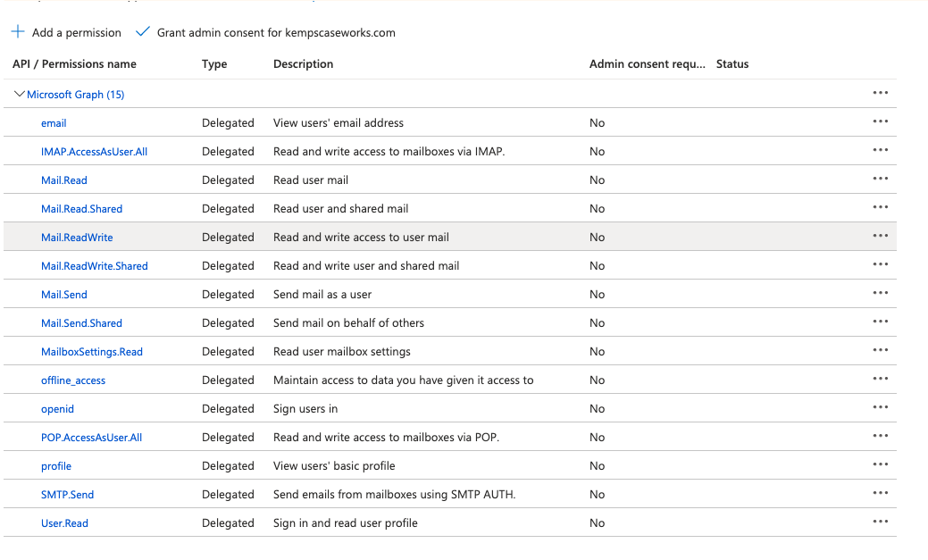Viewport: 928px width, 560px height.
Task: Open the ellipsis menu for offline_access row
Action: click(881, 379)
